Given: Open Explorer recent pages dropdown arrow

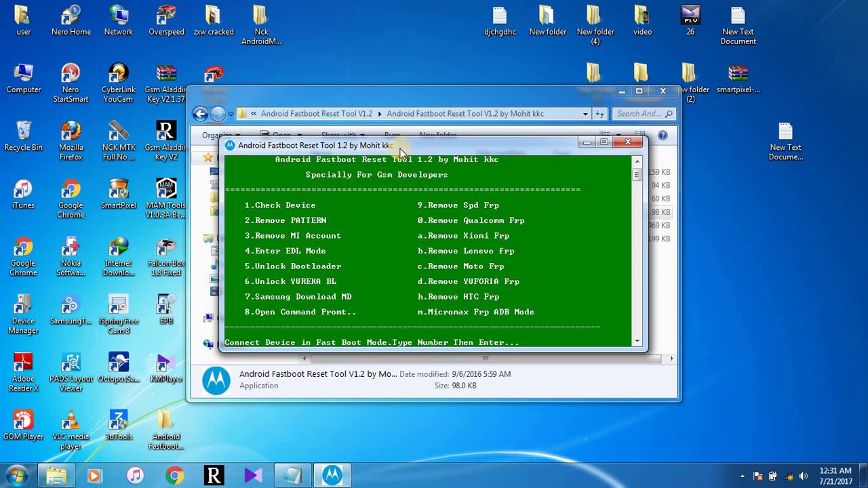Looking at the screenshot, I should point(231,114).
